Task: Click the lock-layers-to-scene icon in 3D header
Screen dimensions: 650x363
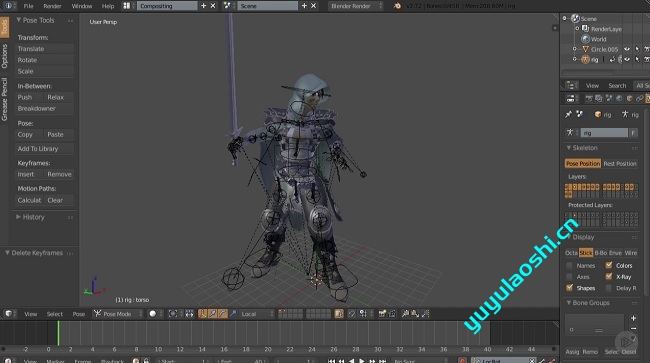Action: [339, 314]
